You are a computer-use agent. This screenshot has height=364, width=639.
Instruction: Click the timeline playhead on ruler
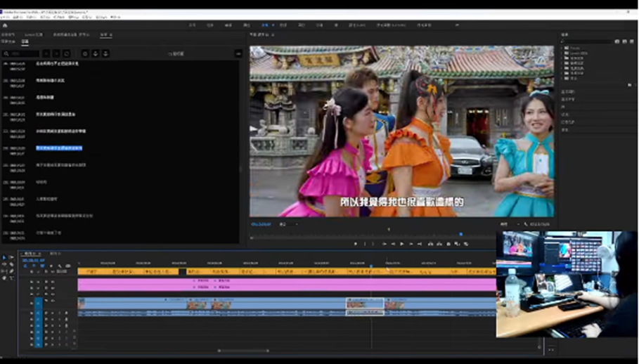click(x=371, y=266)
